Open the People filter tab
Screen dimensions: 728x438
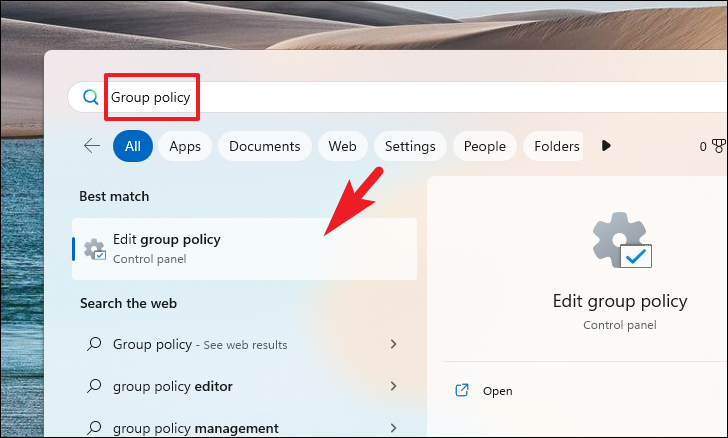point(485,146)
